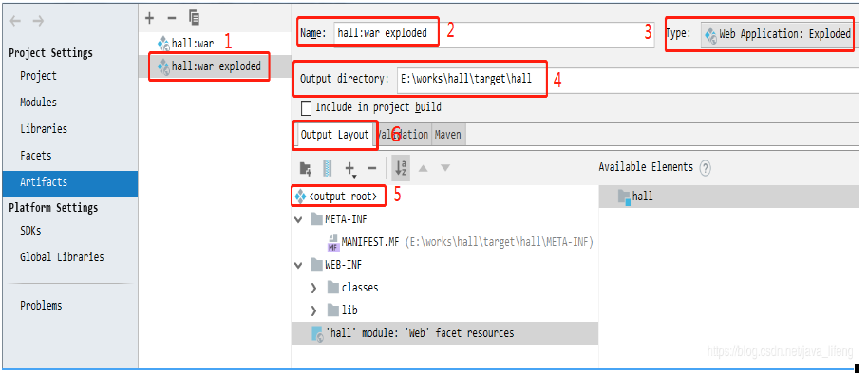Screen dimensions: 868x376
Task: Open Modules settings
Action: (x=38, y=103)
